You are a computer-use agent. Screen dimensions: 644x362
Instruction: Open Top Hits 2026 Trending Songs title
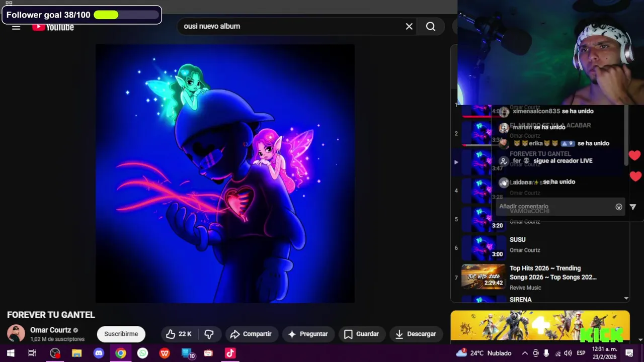pyautogui.click(x=553, y=273)
